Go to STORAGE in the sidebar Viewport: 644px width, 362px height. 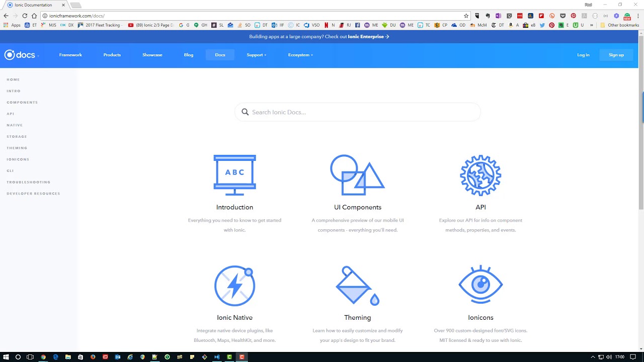point(17,137)
